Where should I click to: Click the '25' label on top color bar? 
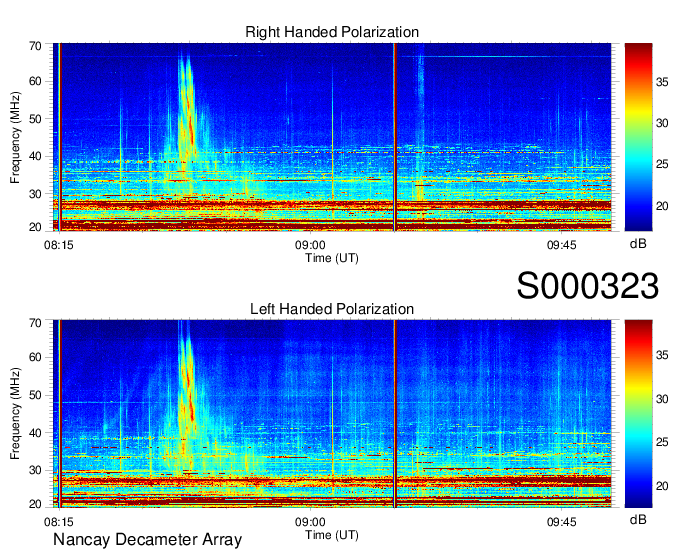coord(662,165)
